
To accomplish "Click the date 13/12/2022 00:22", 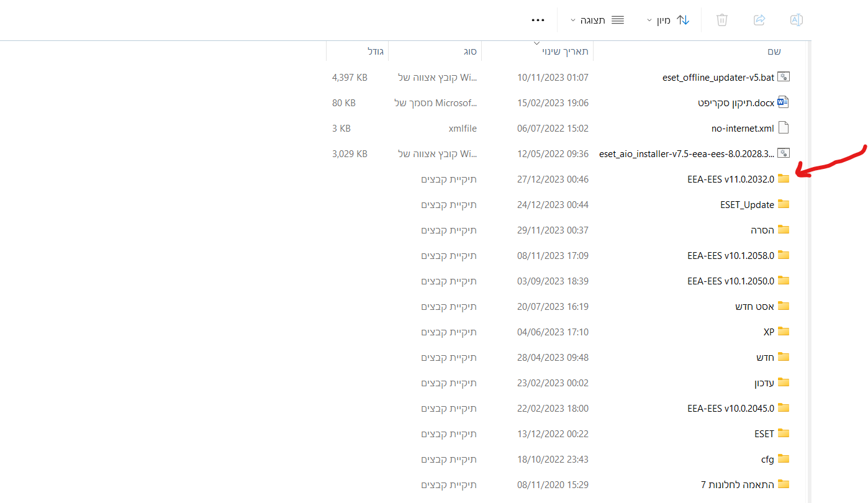I will tap(553, 434).
